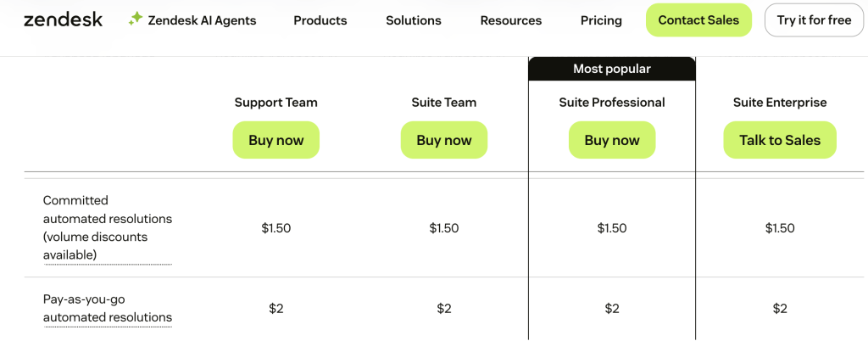The image size is (868, 341).
Task: Click Buy now under Suite Team
Action: tap(444, 140)
